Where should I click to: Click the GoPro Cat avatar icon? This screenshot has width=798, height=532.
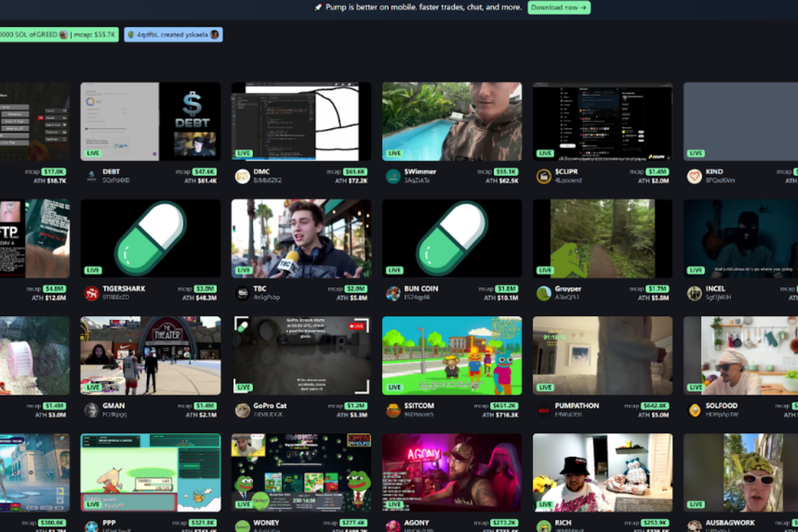coord(242,410)
